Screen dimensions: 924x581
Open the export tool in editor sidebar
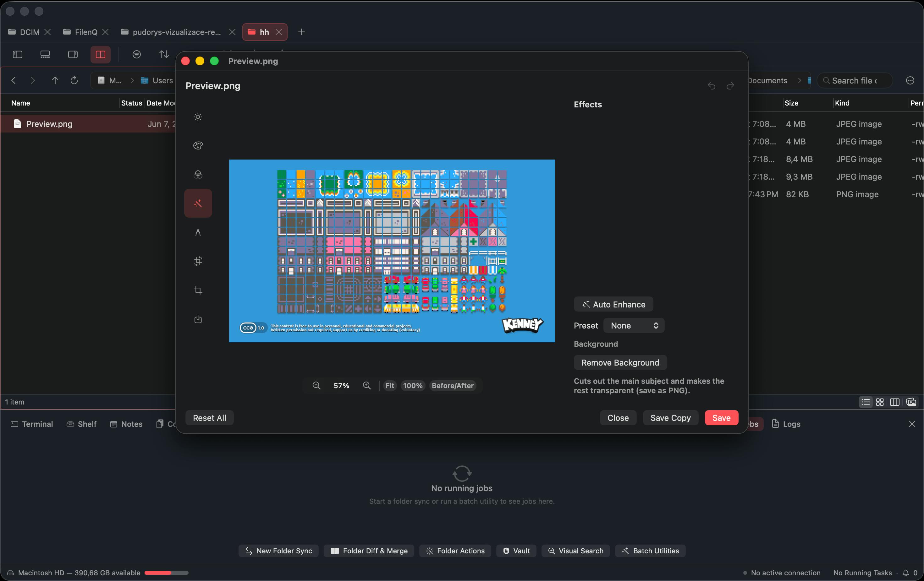click(198, 319)
